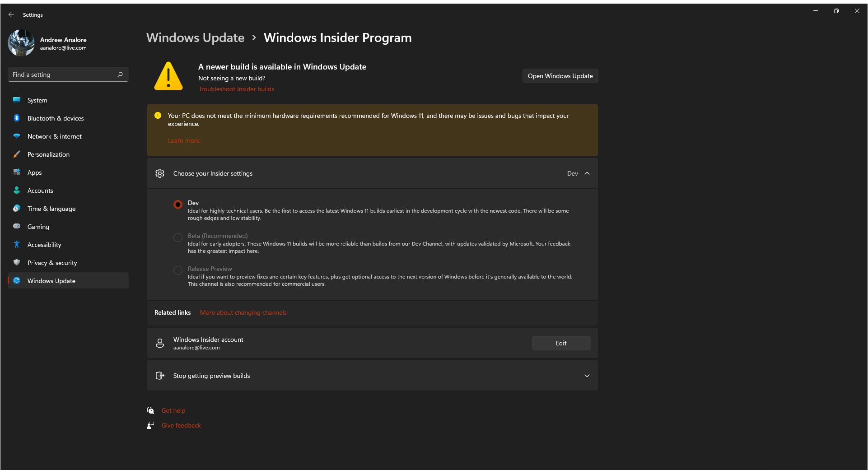The height and width of the screenshot is (470, 868).
Task: Collapse the Choose your Insider settings section
Action: coord(587,173)
